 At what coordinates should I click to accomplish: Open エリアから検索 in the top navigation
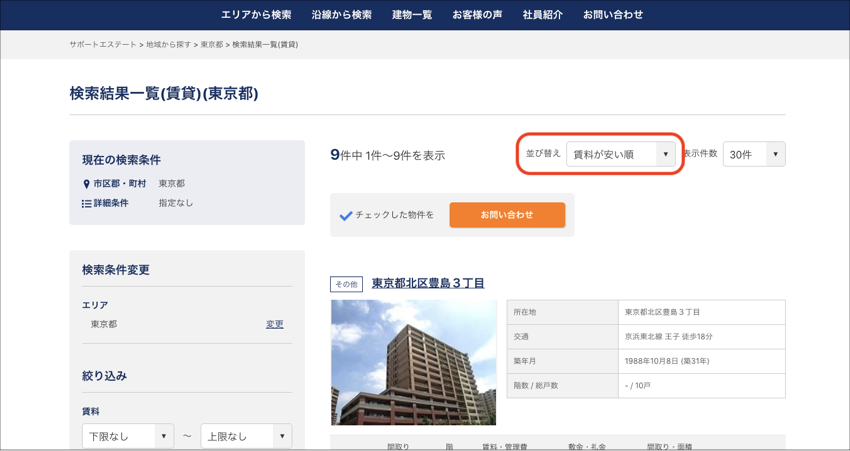pyautogui.click(x=256, y=15)
